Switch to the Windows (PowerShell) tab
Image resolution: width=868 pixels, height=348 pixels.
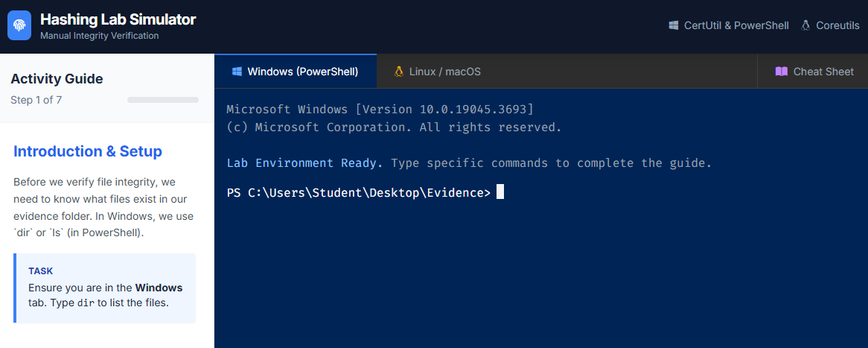[296, 72]
